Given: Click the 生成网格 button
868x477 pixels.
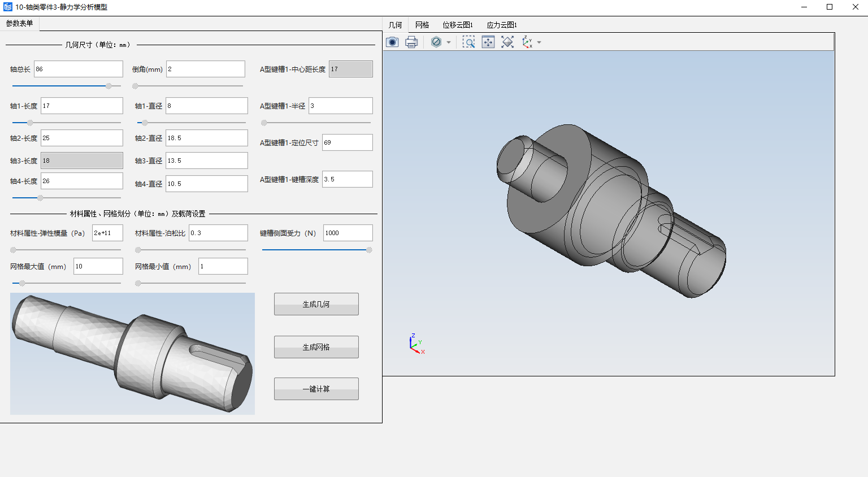Looking at the screenshot, I should coord(316,347).
